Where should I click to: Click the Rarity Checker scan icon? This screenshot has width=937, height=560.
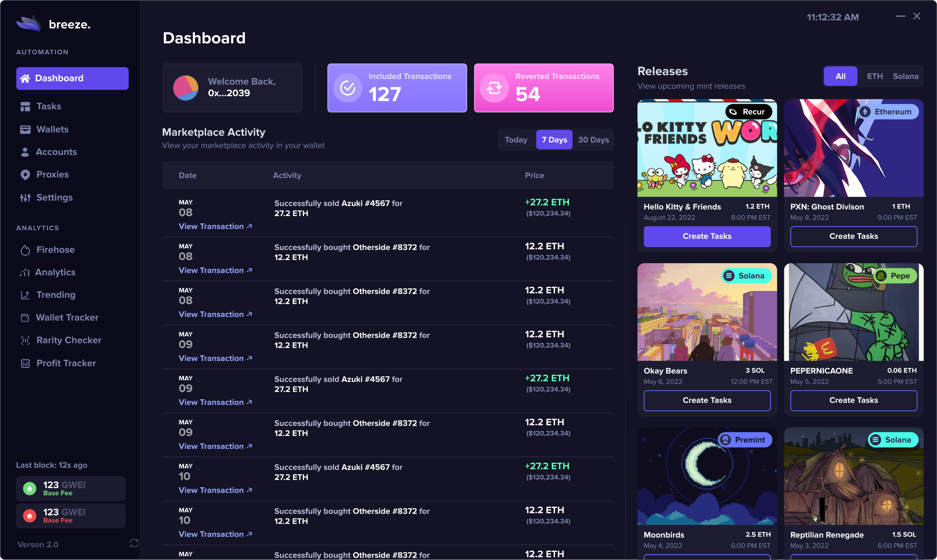(25, 340)
